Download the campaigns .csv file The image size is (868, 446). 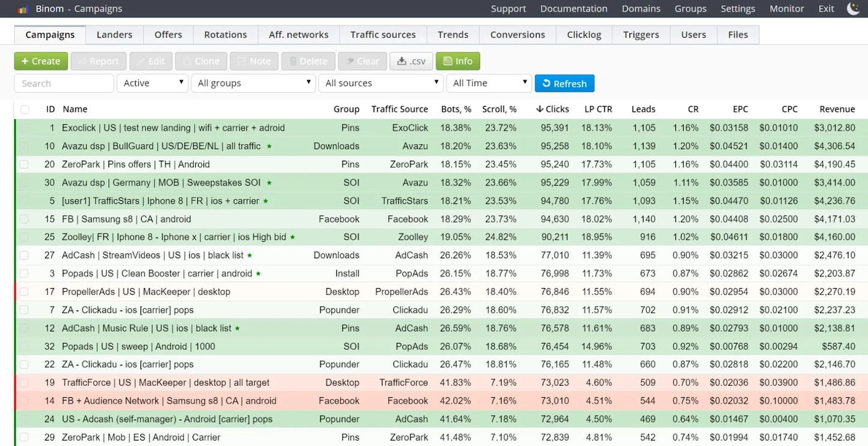411,61
